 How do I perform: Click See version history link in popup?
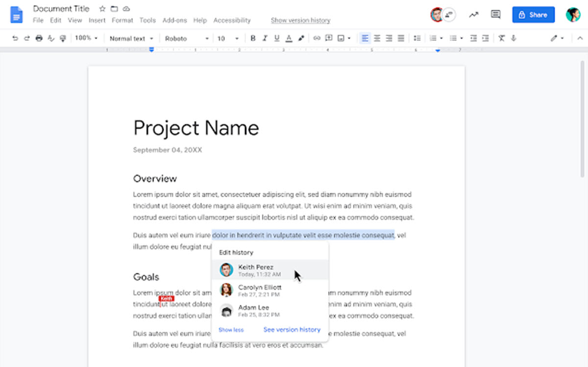click(292, 330)
